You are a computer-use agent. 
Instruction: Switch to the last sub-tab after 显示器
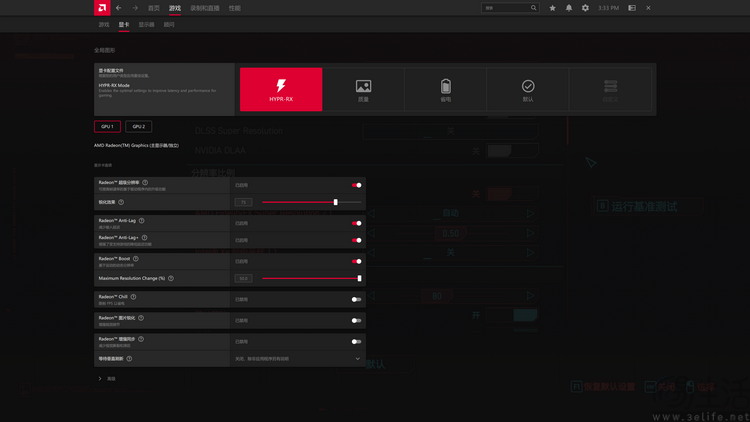pos(169,24)
